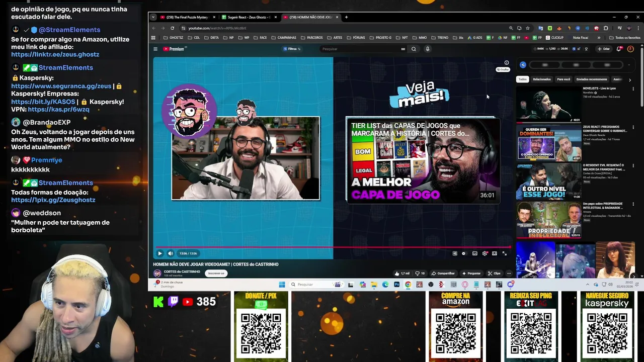Click the Criar create button
The width and height of the screenshot is (644, 362).
pyautogui.click(x=603, y=49)
